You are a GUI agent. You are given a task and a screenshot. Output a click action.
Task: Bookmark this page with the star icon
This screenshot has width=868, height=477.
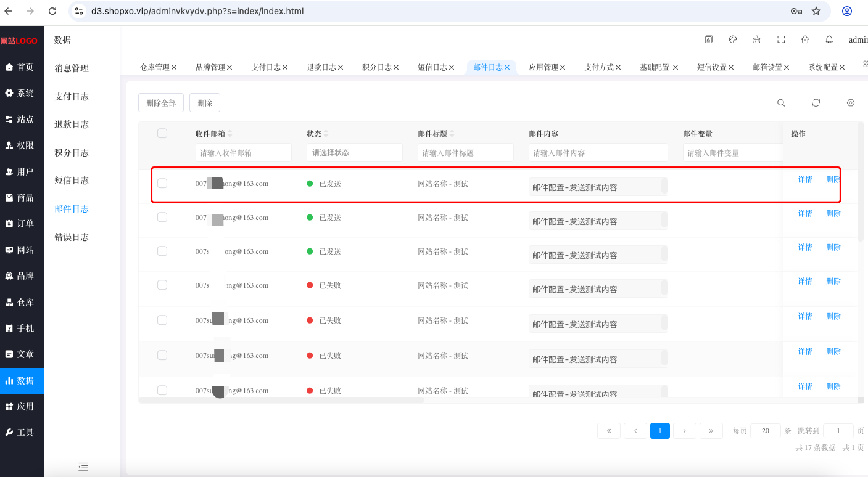tap(816, 11)
